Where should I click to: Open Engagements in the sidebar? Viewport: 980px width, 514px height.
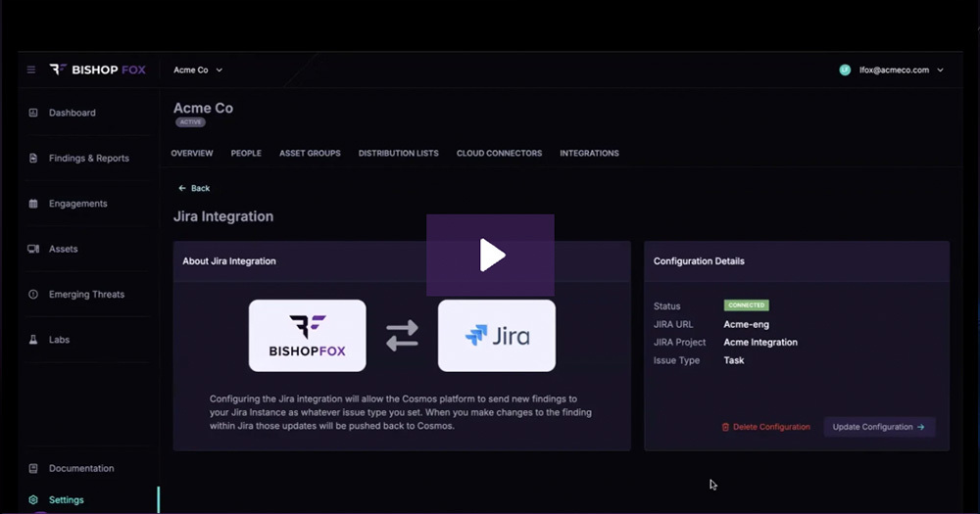click(x=78, y=204)
